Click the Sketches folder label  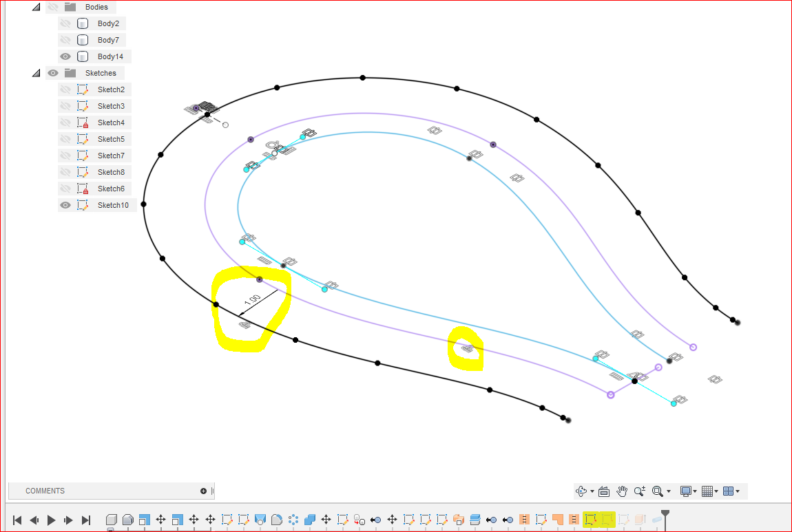[101, 73]
